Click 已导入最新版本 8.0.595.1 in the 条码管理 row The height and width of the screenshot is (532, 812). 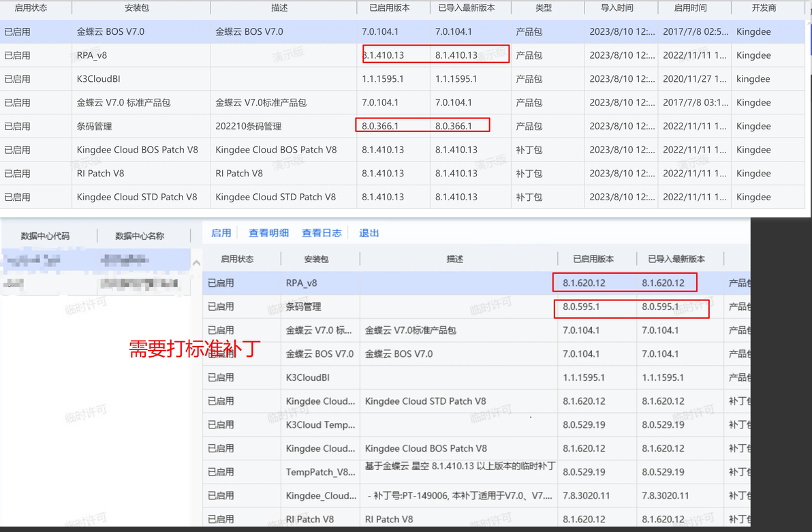pos(660,307)
